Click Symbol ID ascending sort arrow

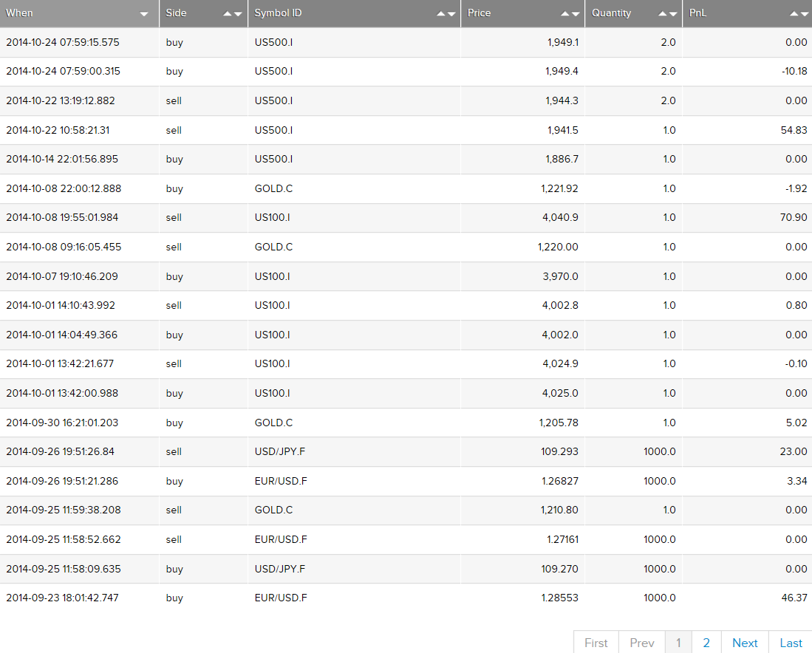(441, 14)
